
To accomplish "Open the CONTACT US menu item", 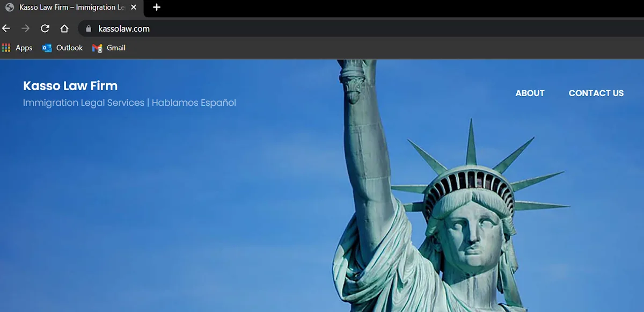I will 596,93.
